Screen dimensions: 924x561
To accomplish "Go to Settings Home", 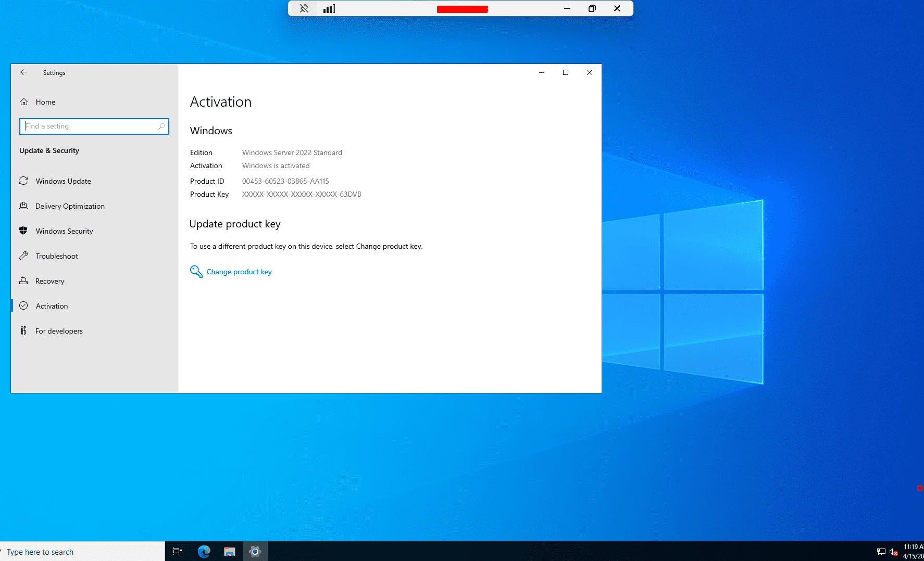I will coord(45,102).
